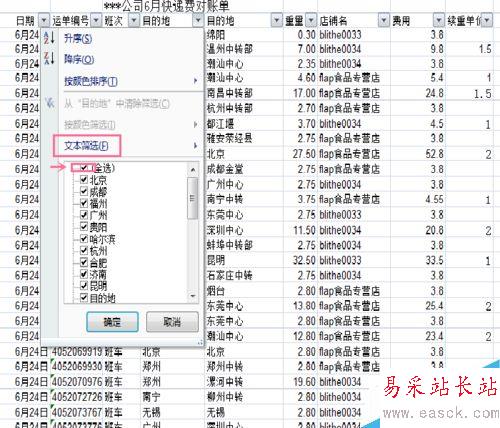Select cell containing 温州中转部
This screenshot has width=500, height=428.
coord(244,49)
